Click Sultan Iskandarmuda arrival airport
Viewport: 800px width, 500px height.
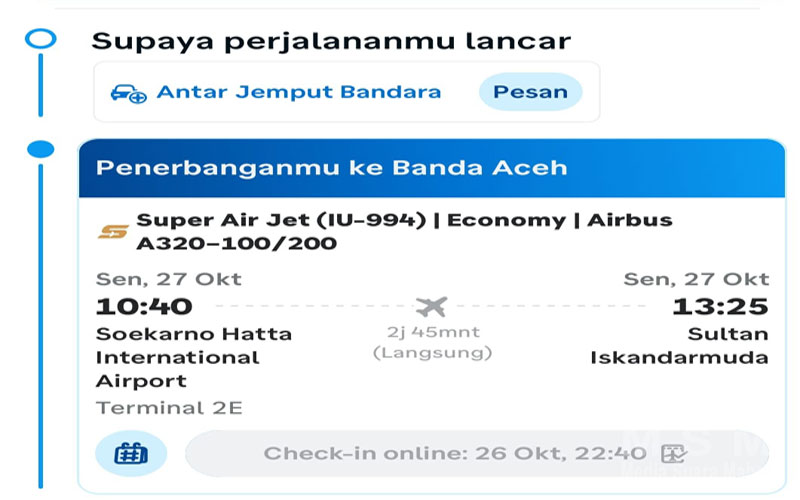pyautogui.click(x=680, y=346)
